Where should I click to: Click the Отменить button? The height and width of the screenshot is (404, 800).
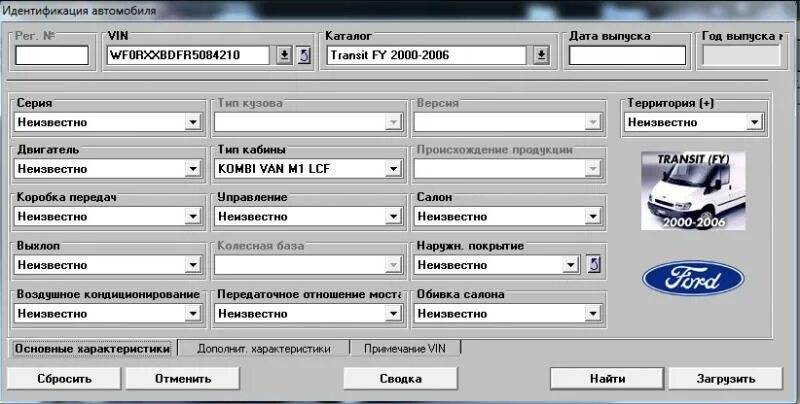(x=183, y=379)
